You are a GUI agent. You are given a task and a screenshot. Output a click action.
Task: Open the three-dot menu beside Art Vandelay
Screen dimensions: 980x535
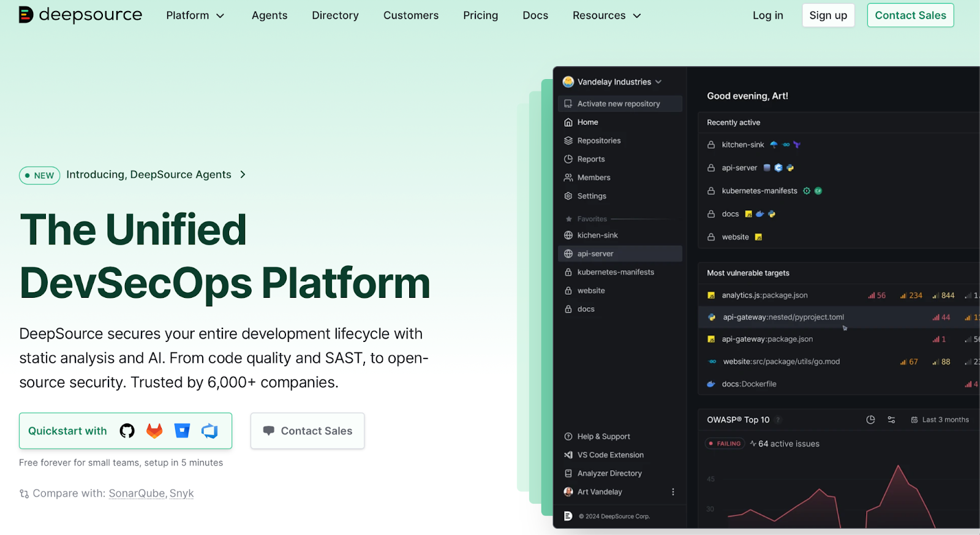tap(673, 491)
